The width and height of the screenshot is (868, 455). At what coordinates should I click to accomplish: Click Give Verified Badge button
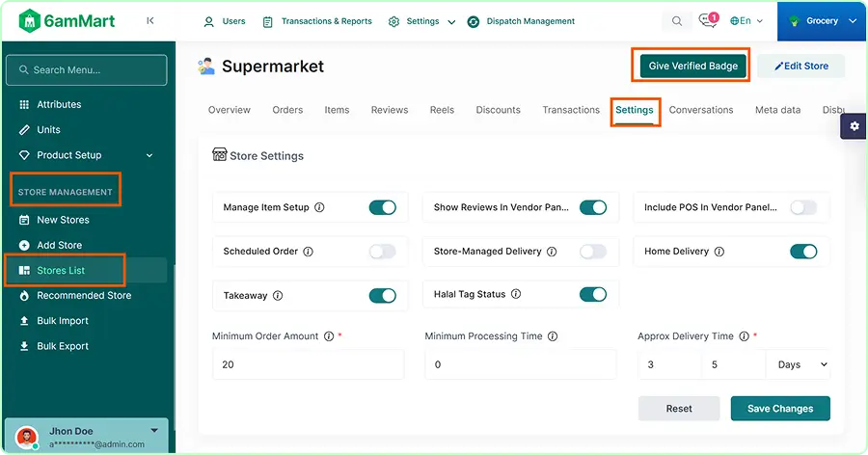click(x=693, y=66)
